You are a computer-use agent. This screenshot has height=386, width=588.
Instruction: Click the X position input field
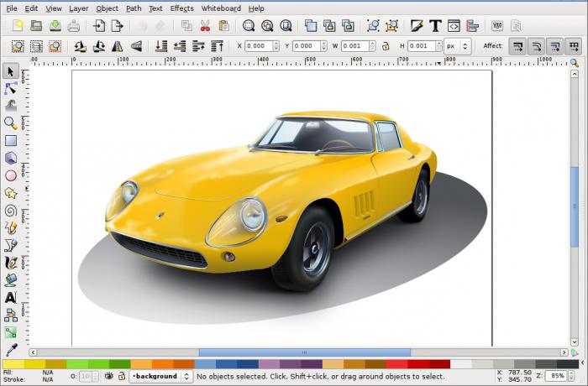coord(259,46)
